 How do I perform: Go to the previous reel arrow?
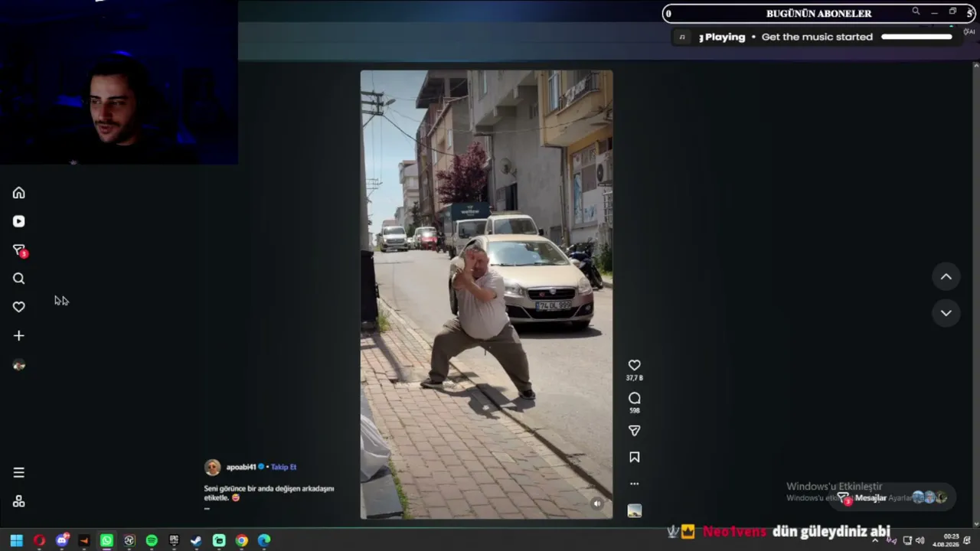click(x=946, y=277)
